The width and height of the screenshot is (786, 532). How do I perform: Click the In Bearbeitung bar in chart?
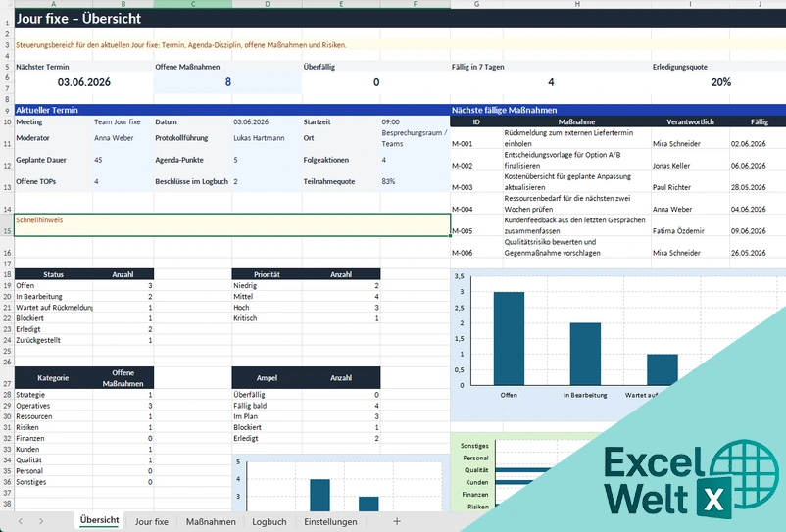[585, 354]
